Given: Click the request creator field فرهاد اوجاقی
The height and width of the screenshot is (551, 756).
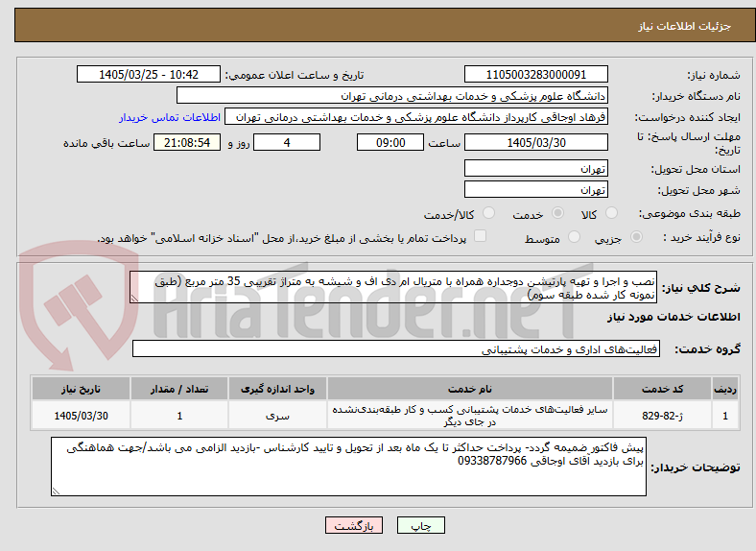Looking at the screenshot, I should tap(416, 117).
